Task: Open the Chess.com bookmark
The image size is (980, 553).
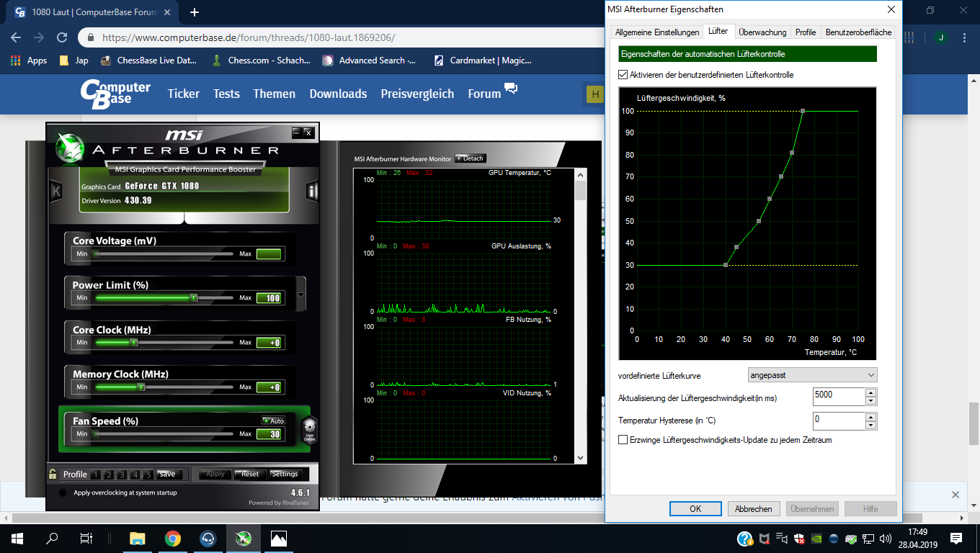Action: coord(261,60)
